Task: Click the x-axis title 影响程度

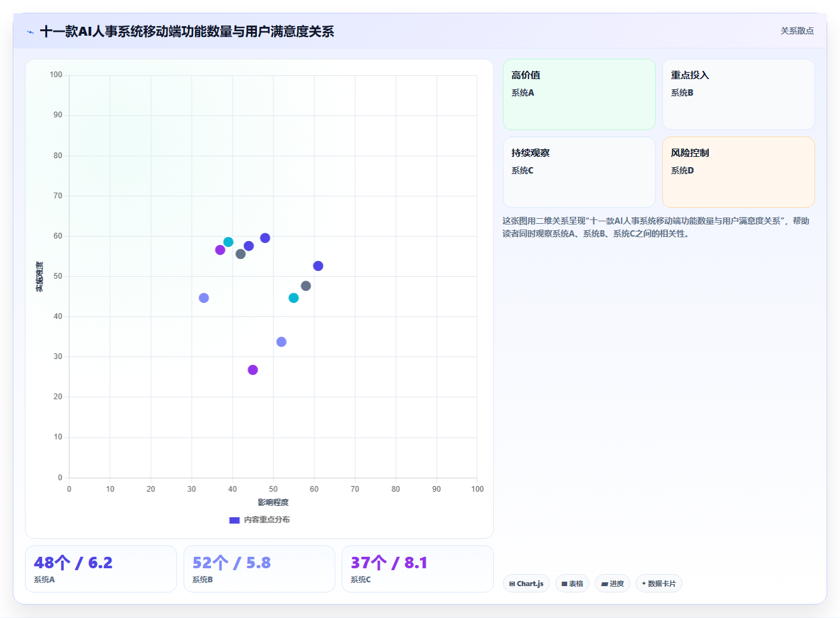Action: click(273, 503)
